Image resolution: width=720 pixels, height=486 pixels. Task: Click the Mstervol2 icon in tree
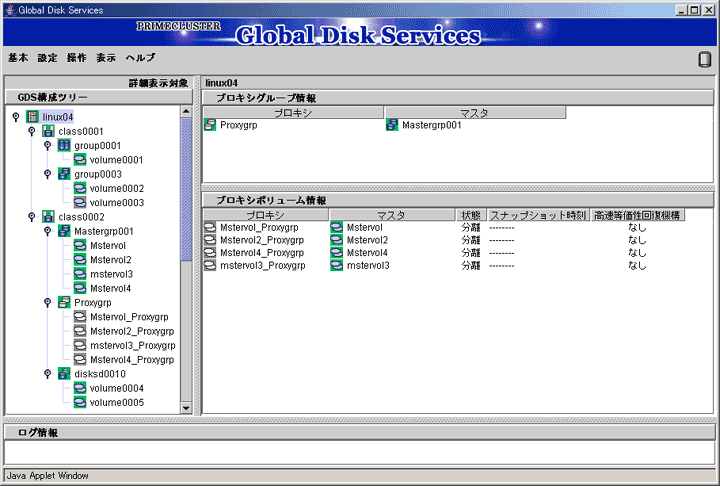coord(80,259)
